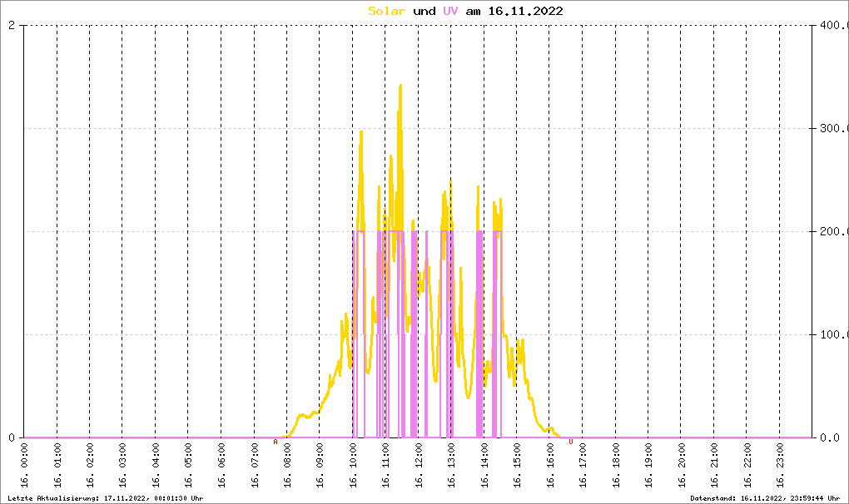Click the 200.0 value on the right axis
Viewport: 849px width, 504px height.
click(832, 232)
